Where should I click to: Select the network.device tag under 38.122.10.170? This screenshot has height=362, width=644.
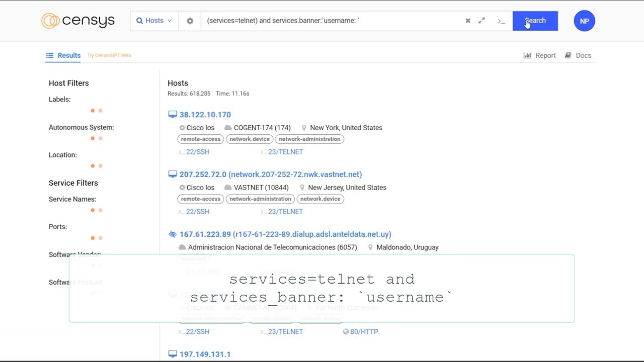click(250, 139)
